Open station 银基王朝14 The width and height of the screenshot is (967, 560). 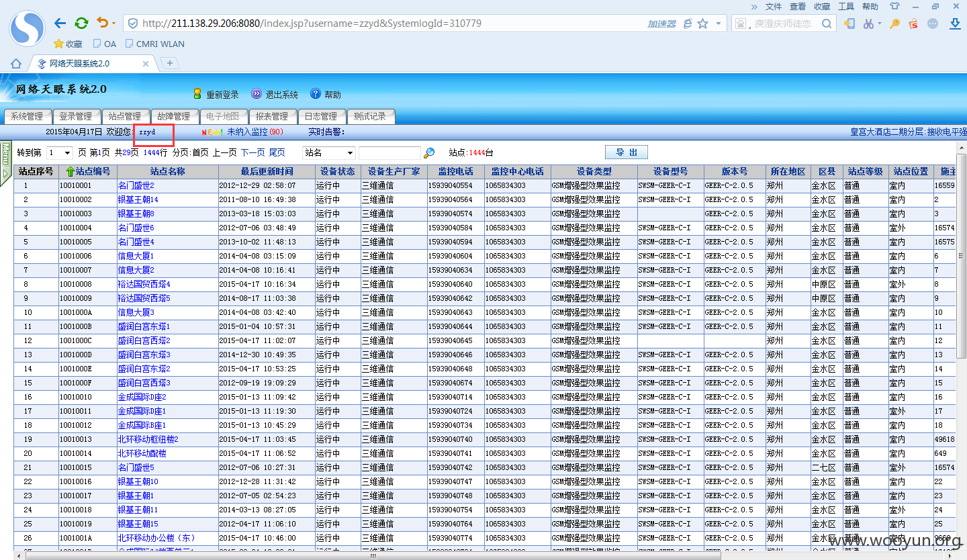(x=138, y=199)
